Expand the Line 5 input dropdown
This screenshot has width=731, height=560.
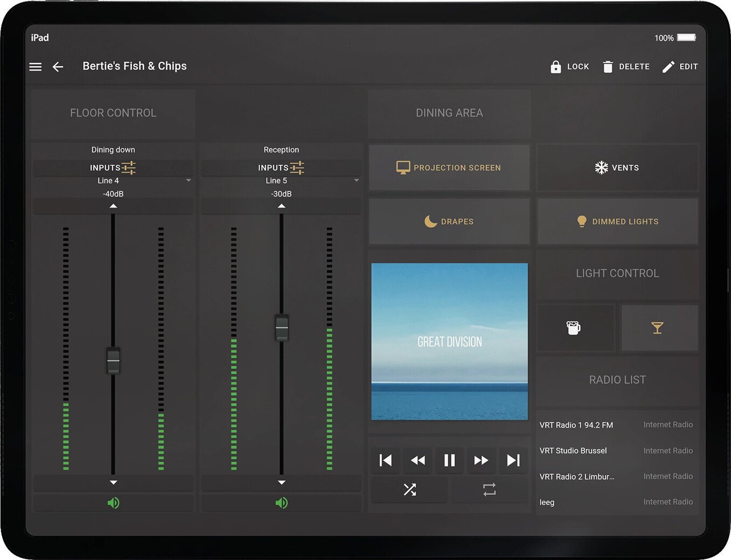click(x=356, y=180)
